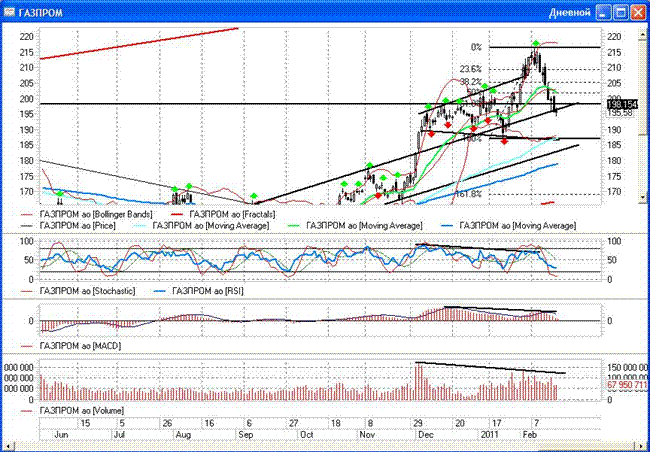
Task: Click the 67 950 711 volume value label
Action: pyautogui.click(x=627, y=385)
